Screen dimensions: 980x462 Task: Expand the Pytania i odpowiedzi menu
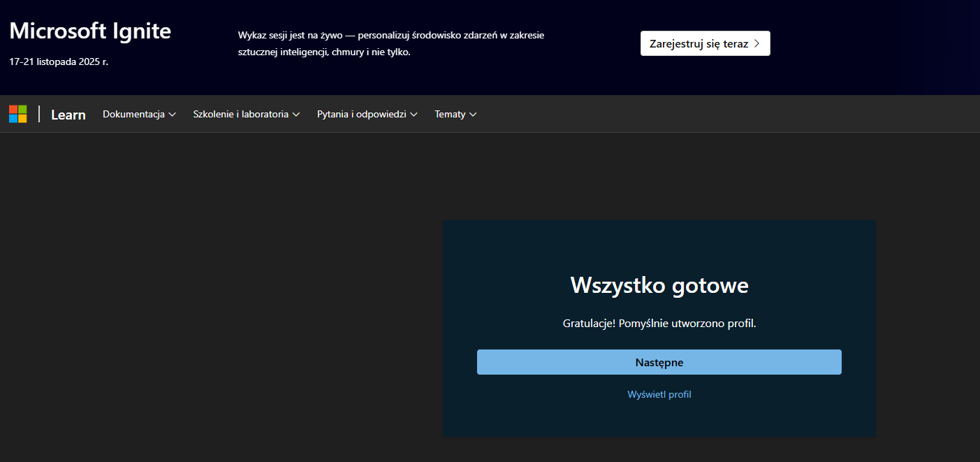click(367, 114)
